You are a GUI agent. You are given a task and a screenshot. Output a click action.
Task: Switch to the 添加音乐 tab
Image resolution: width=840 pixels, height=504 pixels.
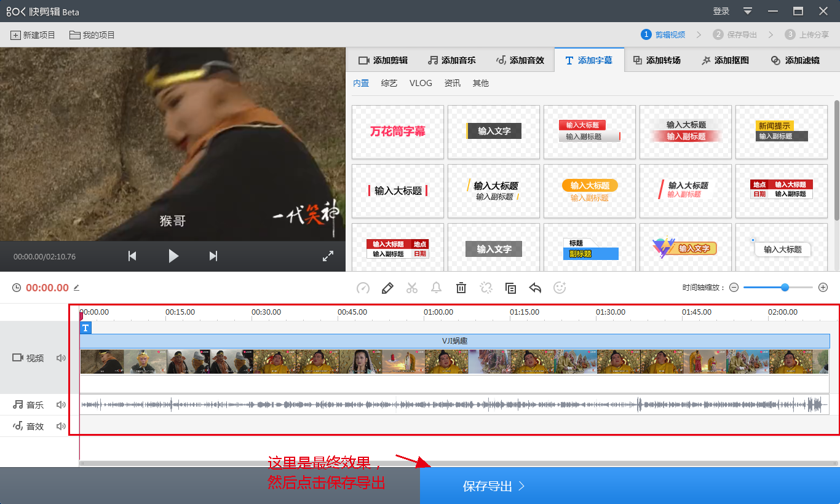pyautogui.click(x=452, y=60)
